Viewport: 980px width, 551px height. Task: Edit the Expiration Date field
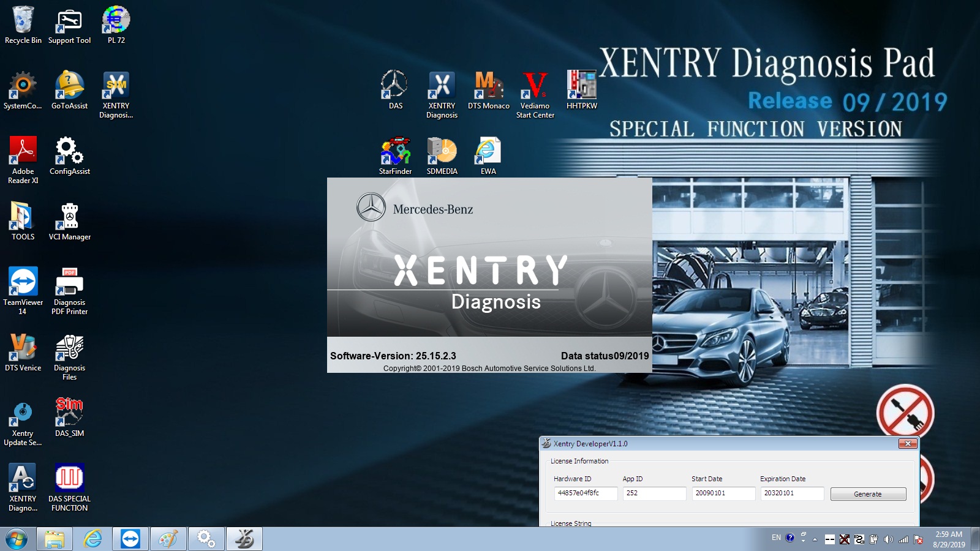(x=792, y=493)
